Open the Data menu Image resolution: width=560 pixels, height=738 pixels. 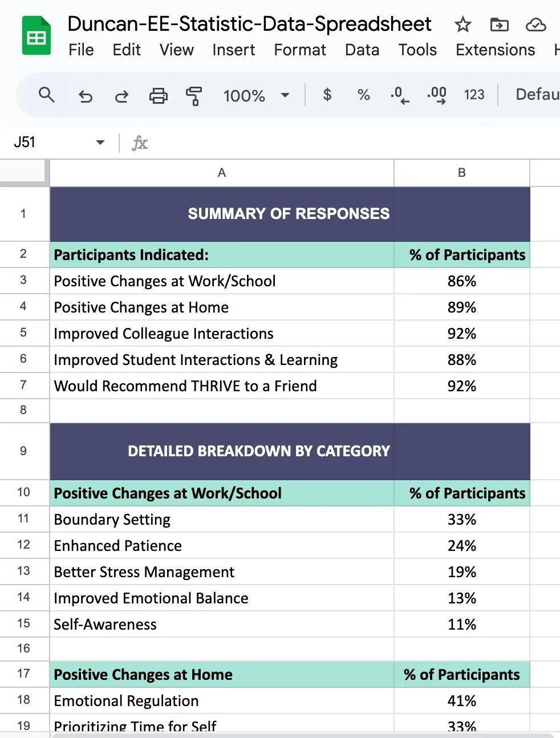(x=362, y=50)
